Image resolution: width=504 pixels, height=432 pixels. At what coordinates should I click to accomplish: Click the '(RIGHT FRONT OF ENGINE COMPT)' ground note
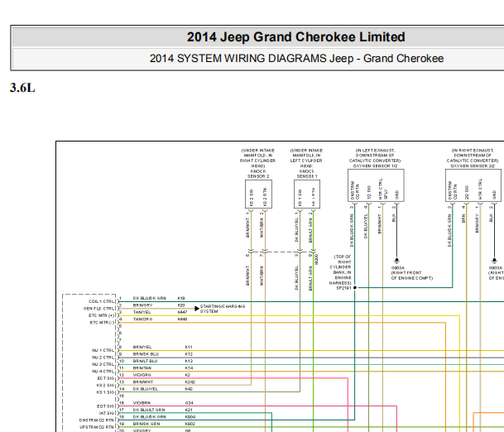point(412,276)
